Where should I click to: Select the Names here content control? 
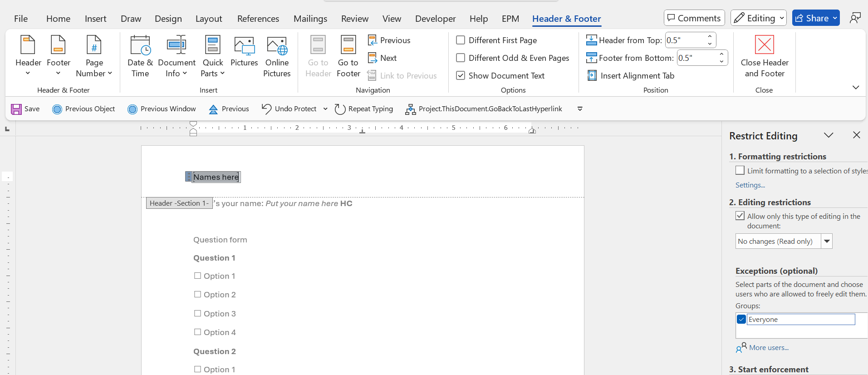[x=216, y=177]
